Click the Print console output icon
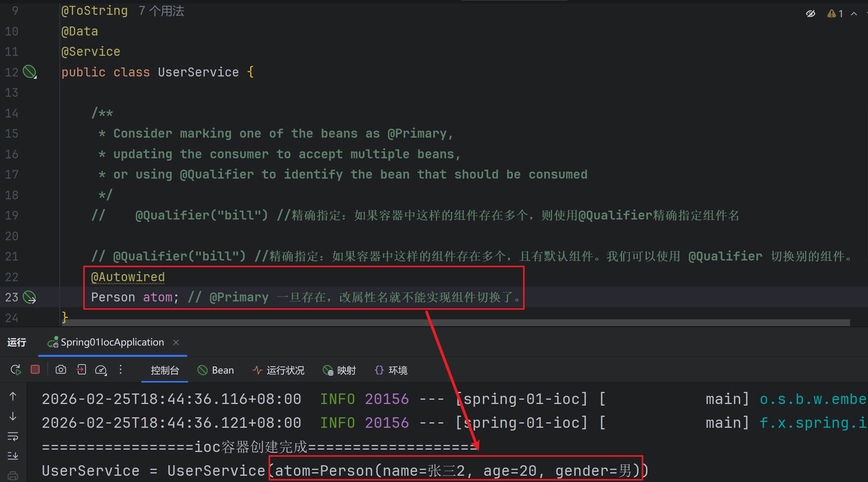 point(13,476)
